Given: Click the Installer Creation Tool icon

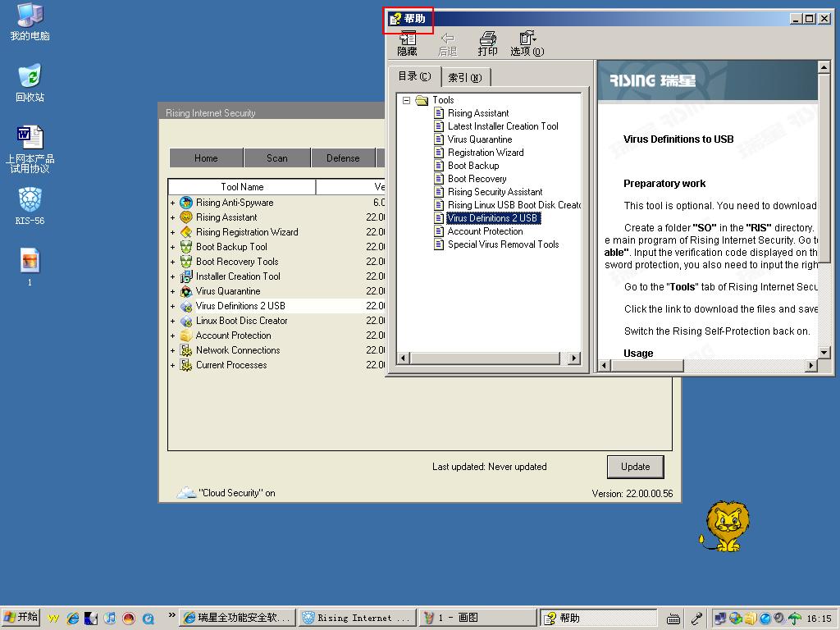Looking at the screenshot, I should coord(186,276).
